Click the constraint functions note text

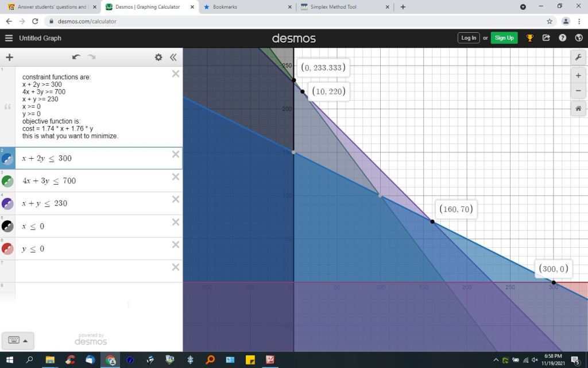(x=70, y=106)
